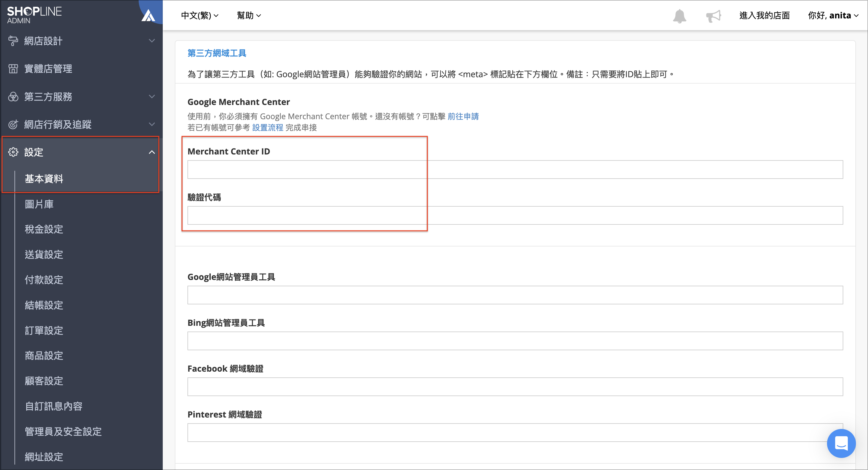Image resolution: width=868 pixels, height=470 pixels.
Task: Focus the 驗證代碼 input field
Action: click(x=515, y=215)
